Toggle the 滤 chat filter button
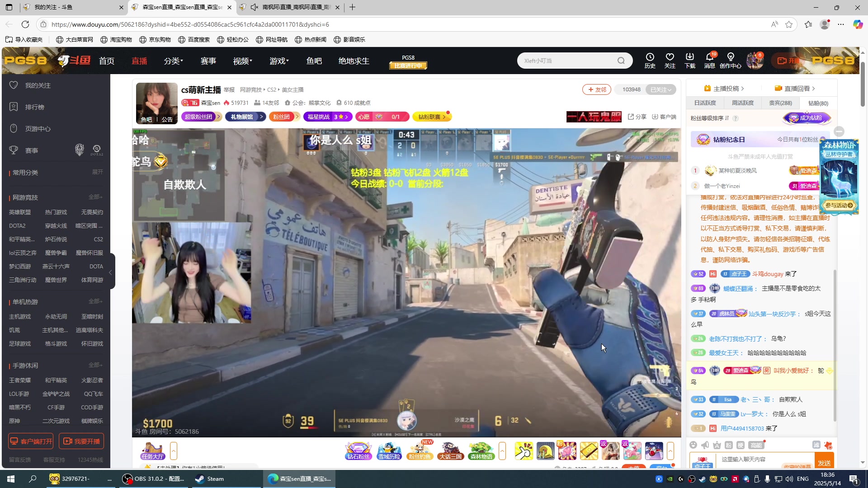Image resolution: width=868 pixels, height=488 pixels. click(x=816, y=445)
